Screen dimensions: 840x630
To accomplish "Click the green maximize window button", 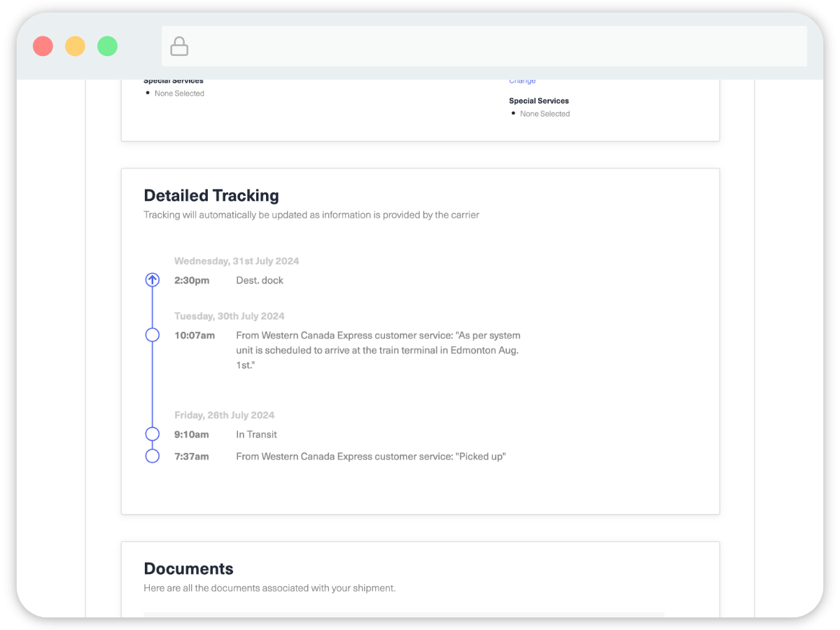I will [x=107, y=47].
